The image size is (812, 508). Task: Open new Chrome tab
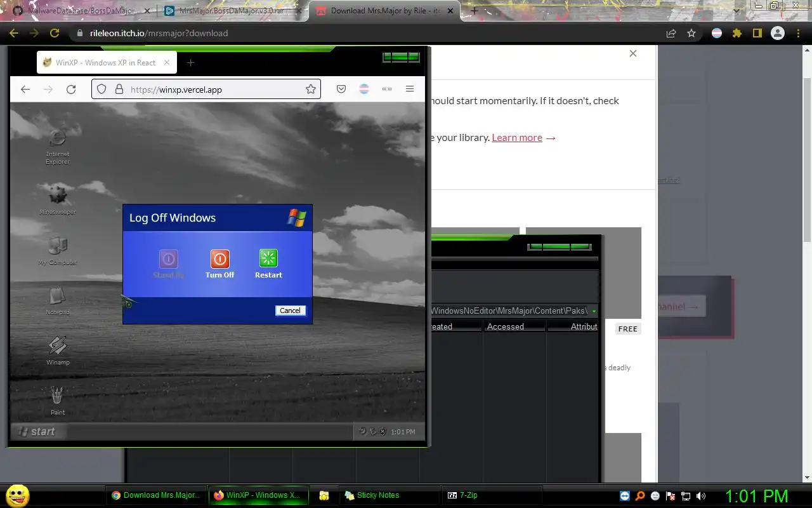tap(475, 11)
